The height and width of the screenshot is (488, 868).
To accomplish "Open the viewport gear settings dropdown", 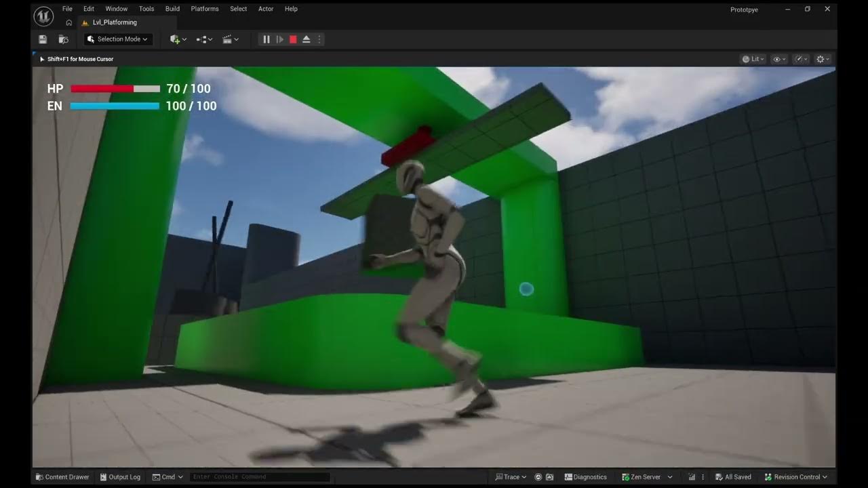I will pyautogui.click(x=823, y=59).
